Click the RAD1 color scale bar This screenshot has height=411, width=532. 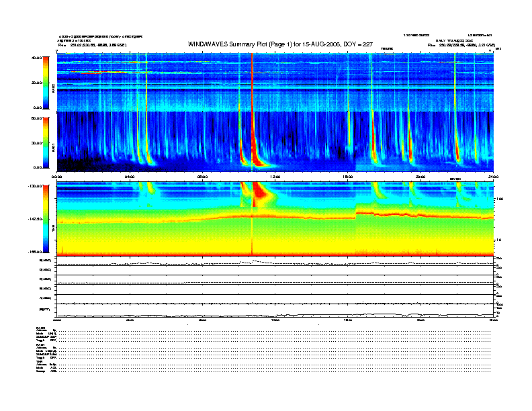(46, 142)
